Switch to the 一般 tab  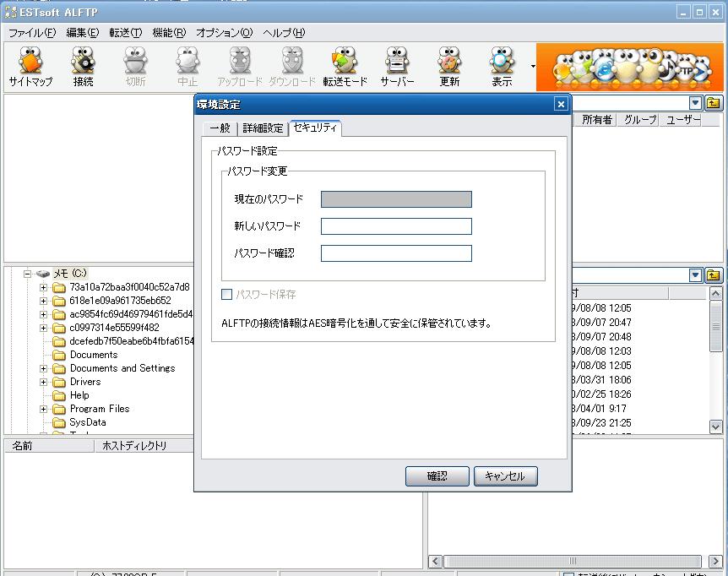(220, 128)
